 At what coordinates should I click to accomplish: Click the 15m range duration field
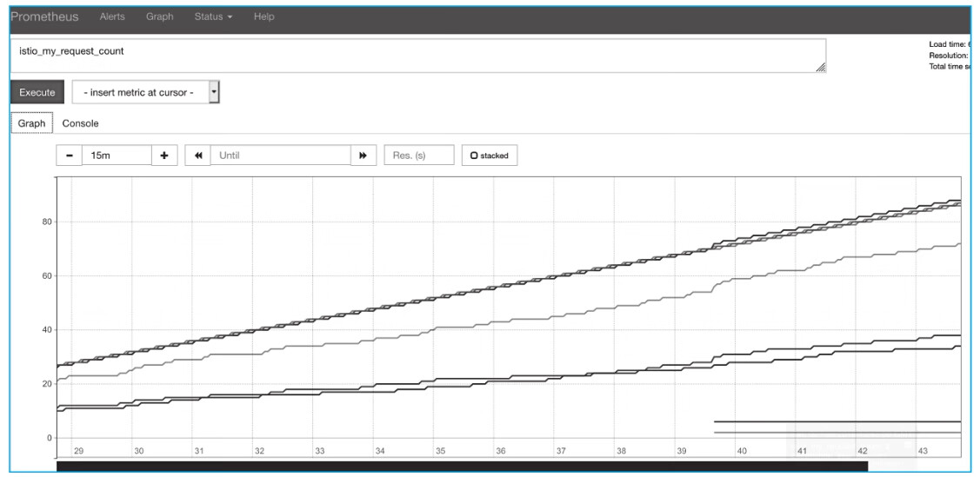(117, 155)
